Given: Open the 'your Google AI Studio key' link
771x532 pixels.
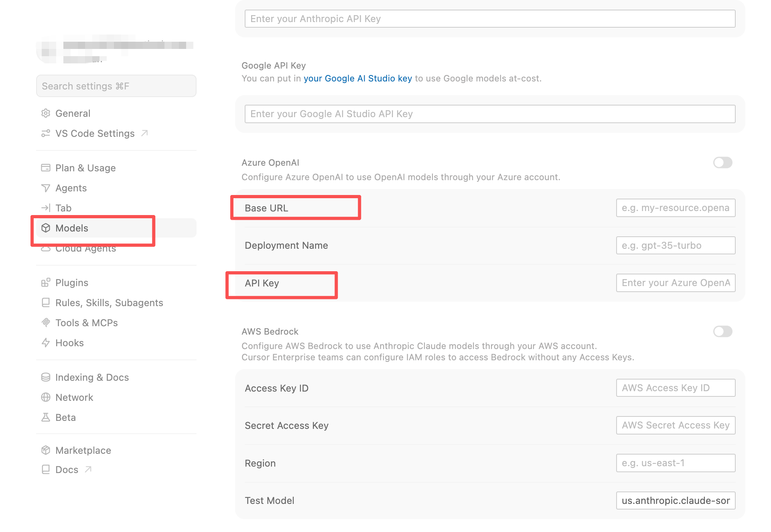Looking at the screenshot, I should 358,78.
